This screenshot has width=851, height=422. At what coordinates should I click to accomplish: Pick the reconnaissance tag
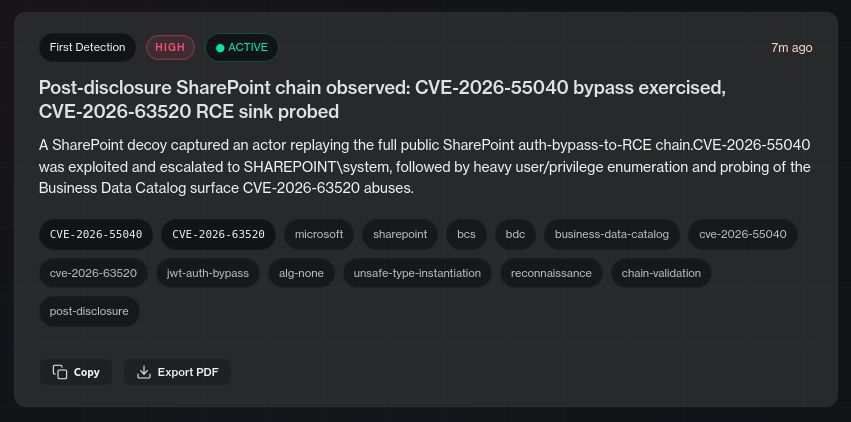tap(551, 273)
